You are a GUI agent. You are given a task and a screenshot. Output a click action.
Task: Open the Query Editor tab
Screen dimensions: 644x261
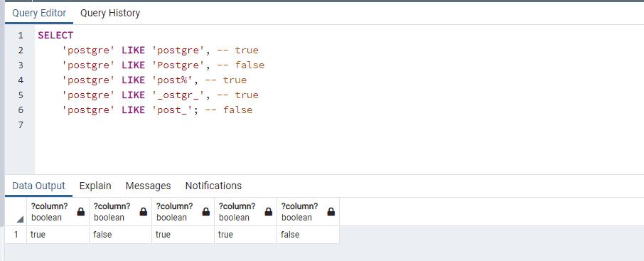point(39,13)
